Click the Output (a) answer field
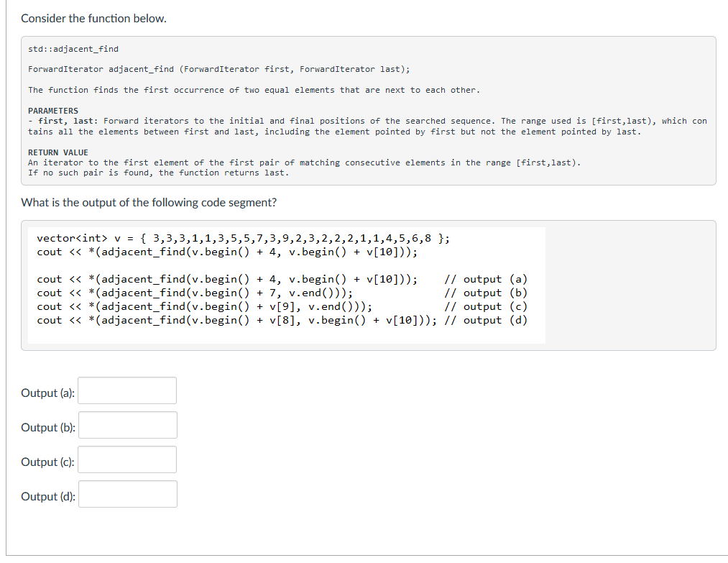Screen dimensions: 728x563 (x=127, y=390)
